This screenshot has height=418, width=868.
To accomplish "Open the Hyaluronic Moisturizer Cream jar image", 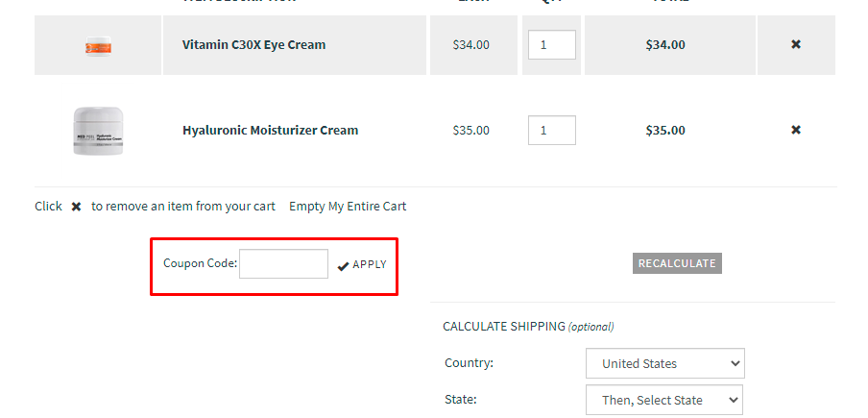I will 99,131.
